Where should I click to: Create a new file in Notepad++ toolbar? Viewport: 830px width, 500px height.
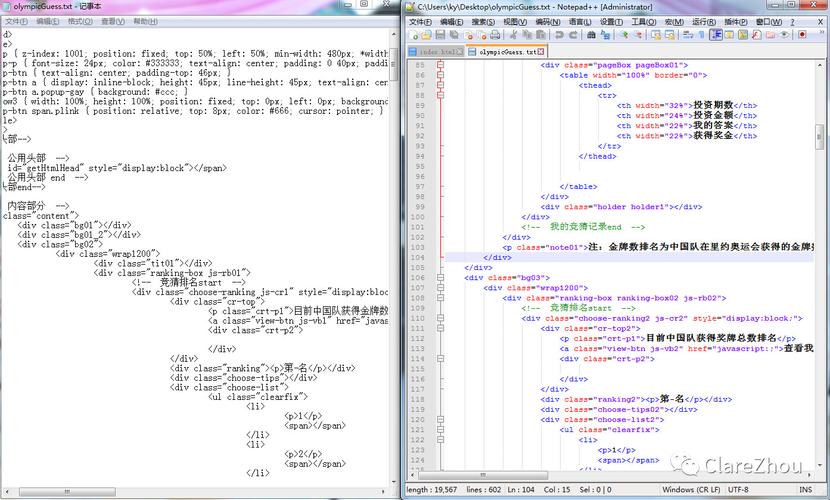click(x=413, y=35)
